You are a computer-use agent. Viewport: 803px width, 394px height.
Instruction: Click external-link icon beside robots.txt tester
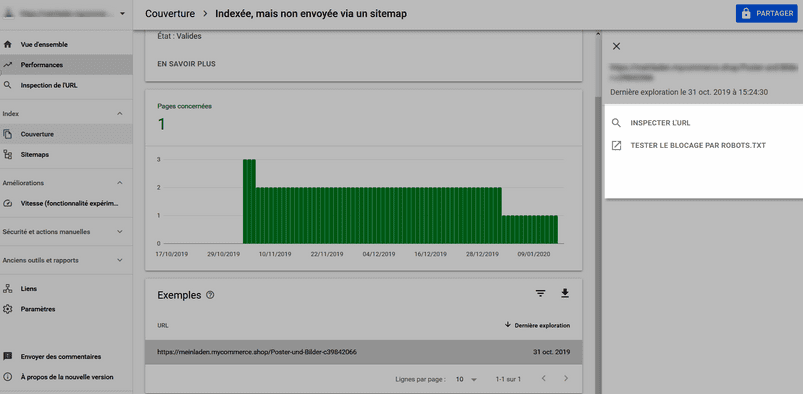tap(617, 146)
